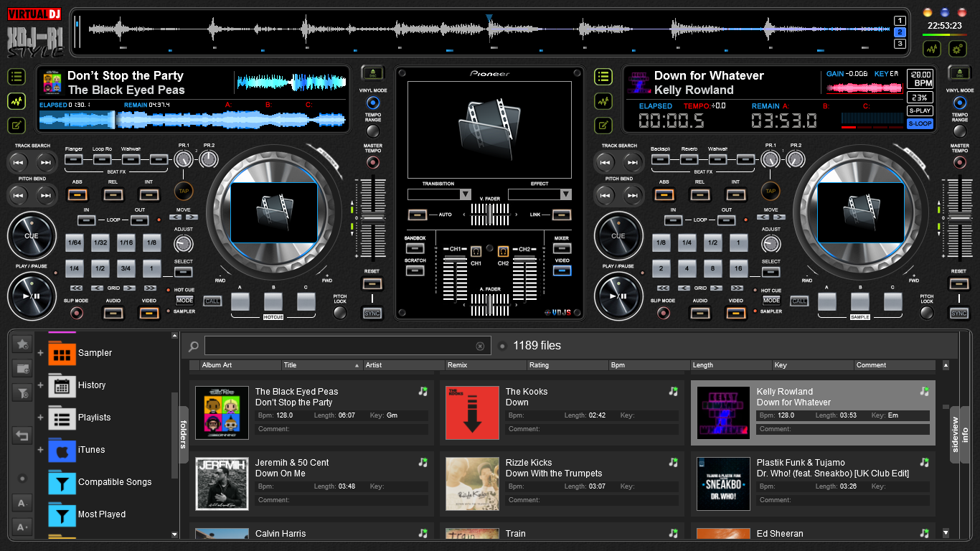This screenshot has width=980, height=551.
Task: Clear the search field X icon
Action: 480,346
